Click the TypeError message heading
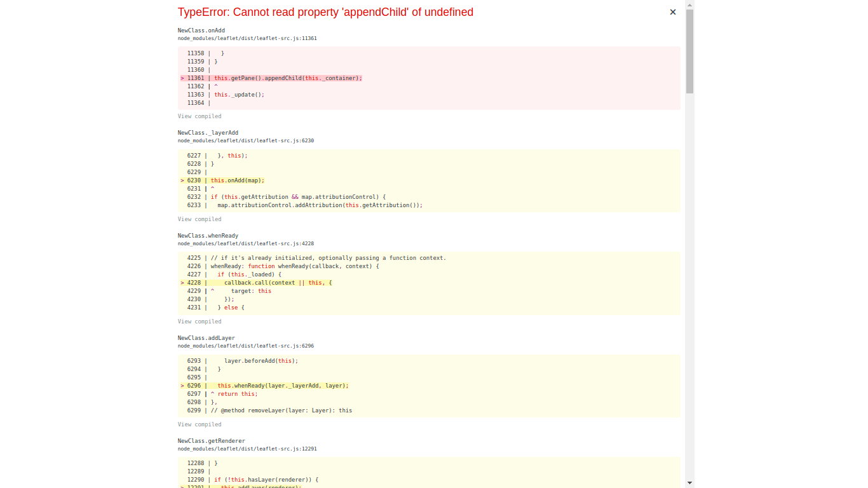Viewport: 868px width, 488px height. click(325, 12)
